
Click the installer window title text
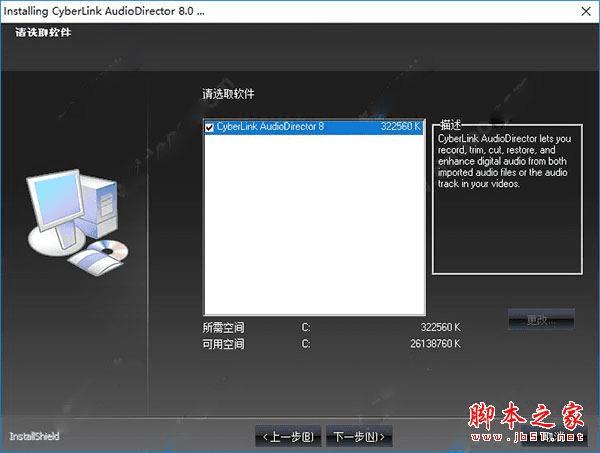tap(104, 11)
